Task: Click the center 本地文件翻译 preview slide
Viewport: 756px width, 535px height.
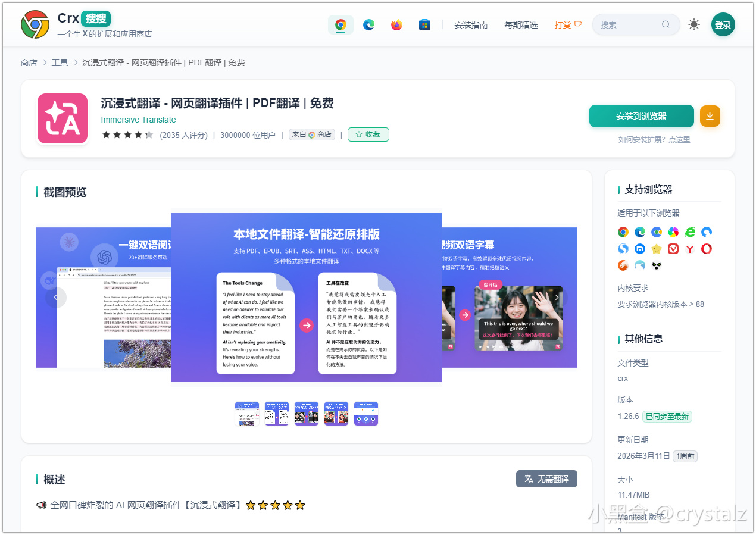Action: pyautogui.click(x=307, y=298)
